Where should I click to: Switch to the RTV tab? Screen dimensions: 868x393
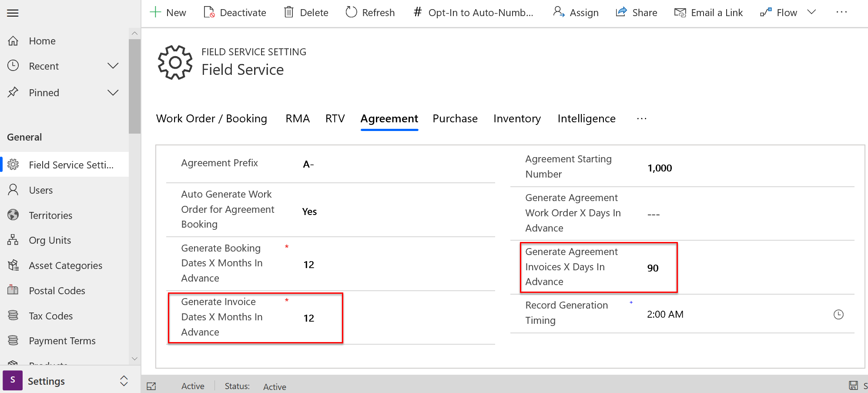point(335,118)
